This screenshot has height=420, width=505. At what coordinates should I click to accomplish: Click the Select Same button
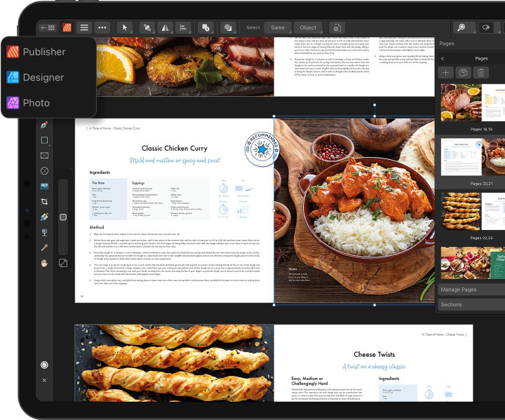tap(278, 28)
